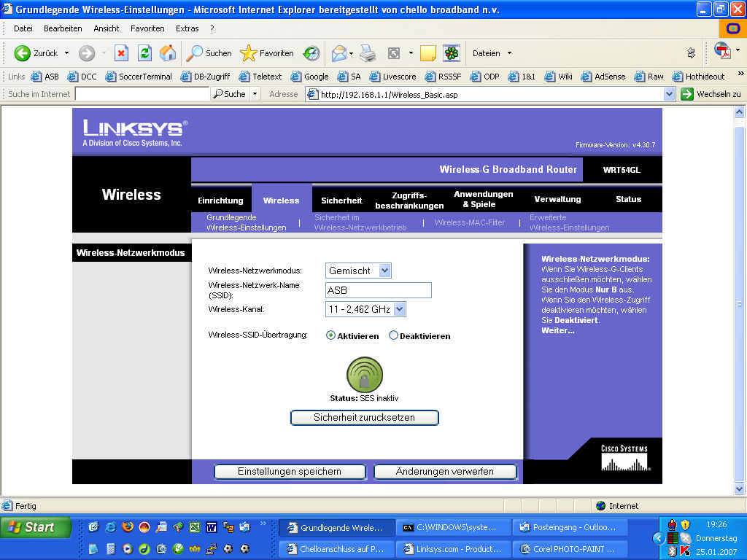Viewport: 747px width, 560px height.
Task: Click the grey forward arrow button
Action: 87,53
